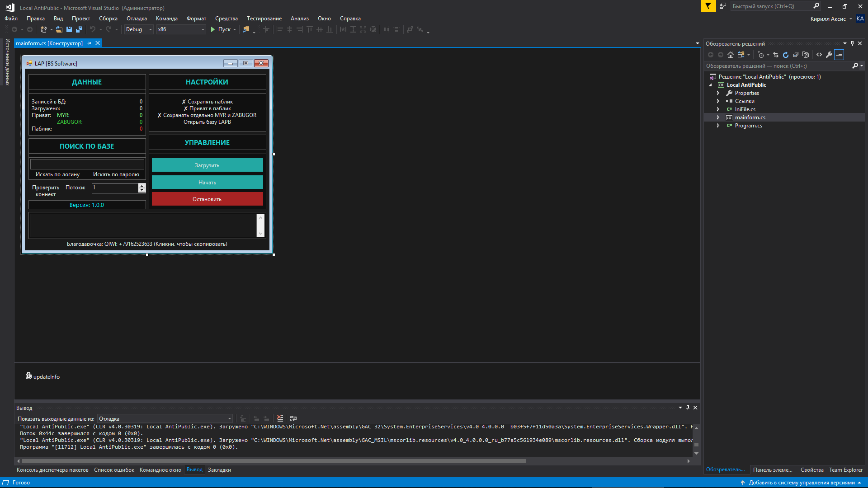Viewport: 868px width, 488px height.
Task: Open the output source 'Отладка' dropdown
Action: [165, 419]
